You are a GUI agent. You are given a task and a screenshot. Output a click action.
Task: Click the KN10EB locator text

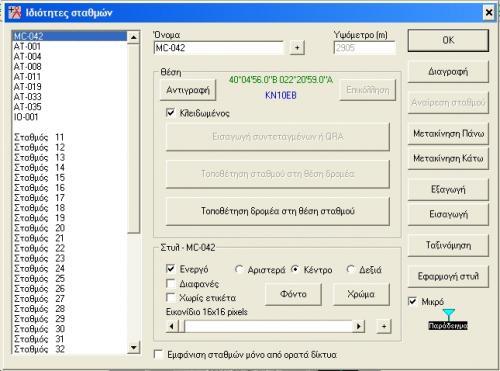pos(281,96)
